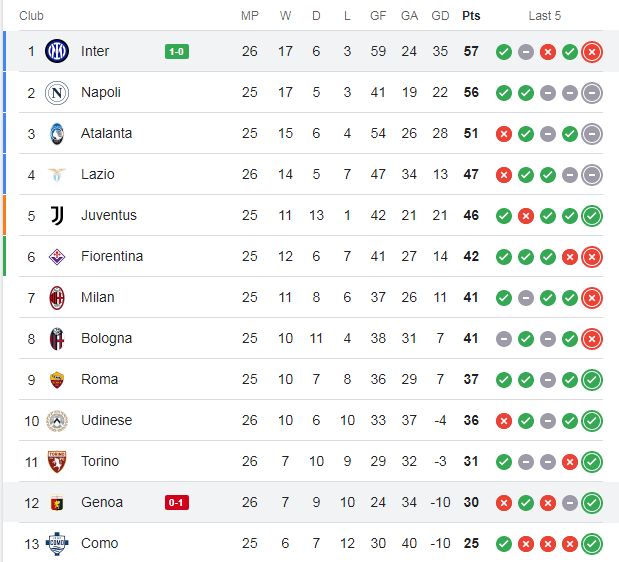The image size is (619, 562).
Task: Sort table by the Pts column header
Action: tap(471, 16)
